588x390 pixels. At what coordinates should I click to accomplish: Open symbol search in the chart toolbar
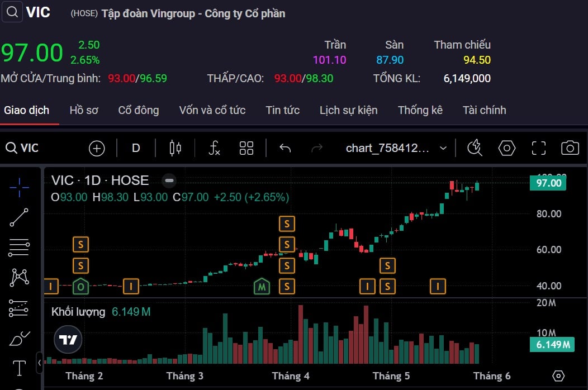[22, 148]
